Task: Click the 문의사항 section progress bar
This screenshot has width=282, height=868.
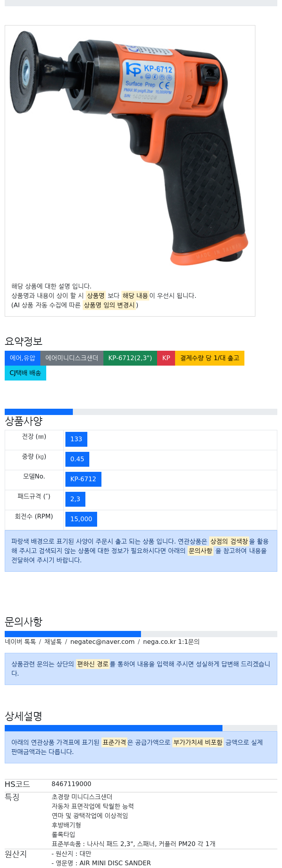Action: 73,634
